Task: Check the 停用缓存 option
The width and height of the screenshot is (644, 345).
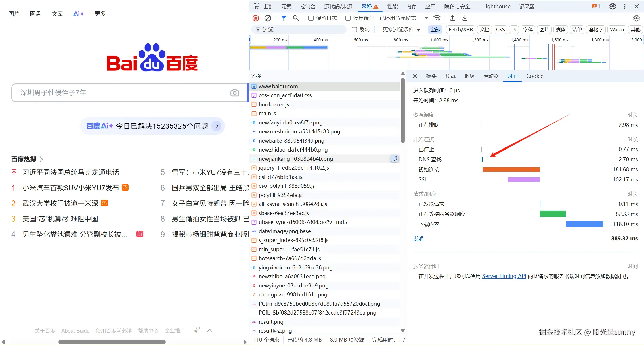Action: click(x=348, y=18)
